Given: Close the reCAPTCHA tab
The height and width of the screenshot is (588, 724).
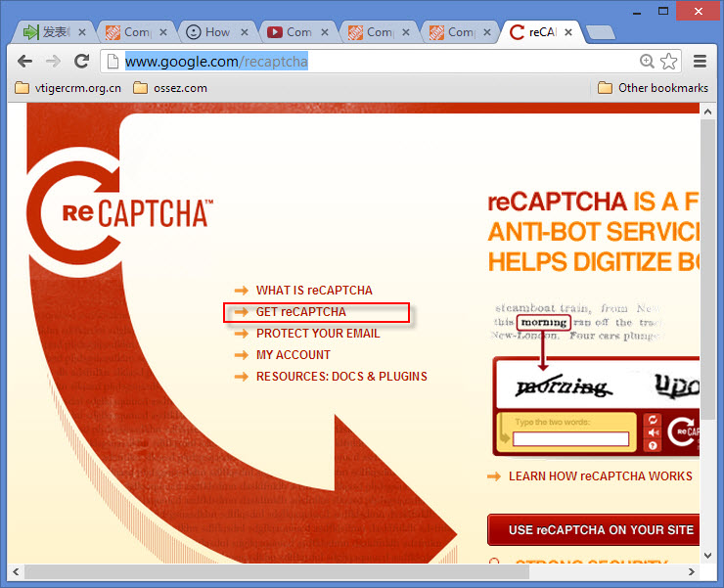Looking at the screenshot, I should click(568, 32).
